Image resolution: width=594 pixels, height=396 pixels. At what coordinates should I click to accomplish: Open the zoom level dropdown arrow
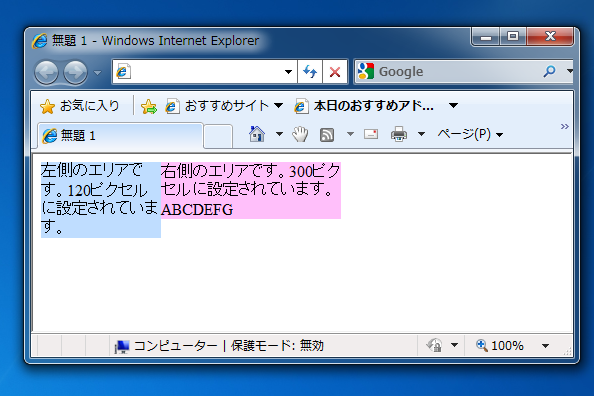click(x=545, y=346)
